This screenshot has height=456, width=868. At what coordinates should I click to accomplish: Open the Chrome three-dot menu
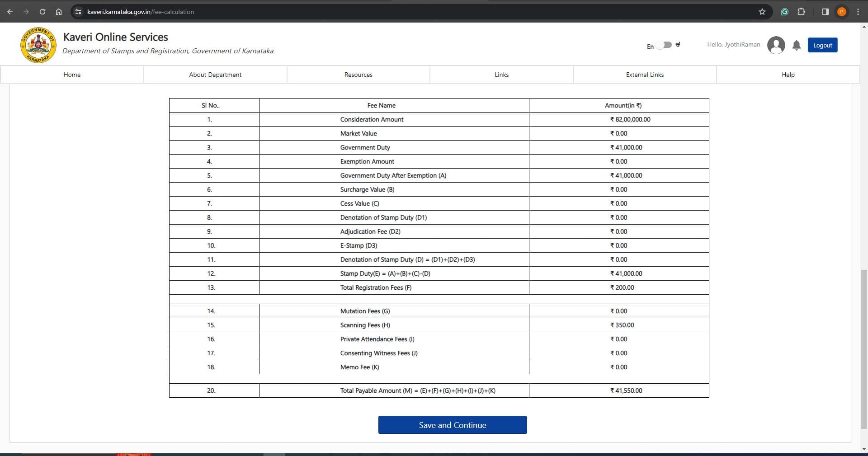(858, 12)
